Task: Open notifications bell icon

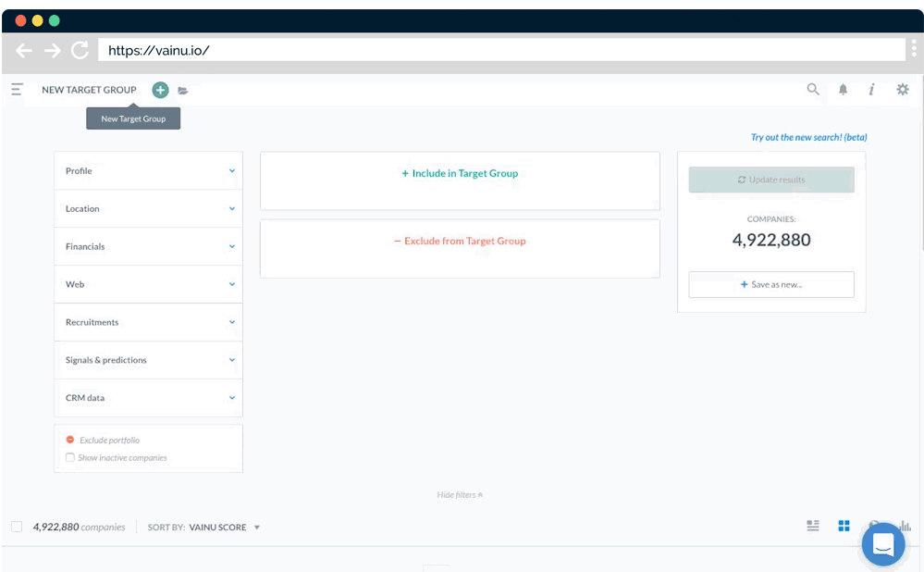Action: [x=843, y=90]
